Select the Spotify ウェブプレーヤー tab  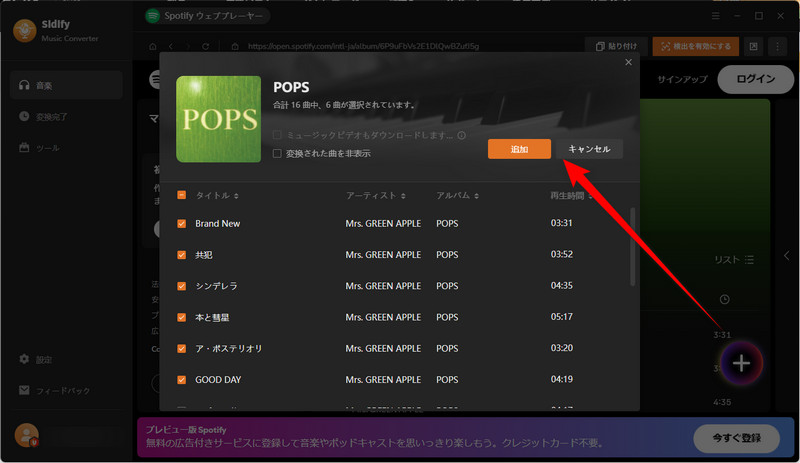[x=206, y=16]
